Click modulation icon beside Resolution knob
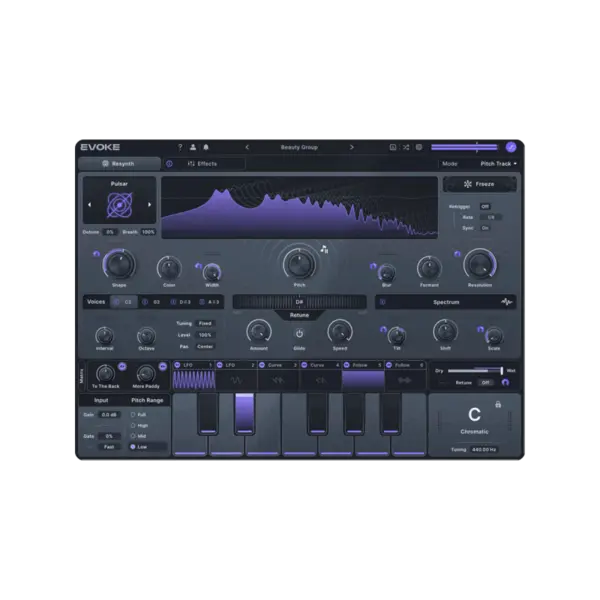Screen dimensions: 600x600 457,254
